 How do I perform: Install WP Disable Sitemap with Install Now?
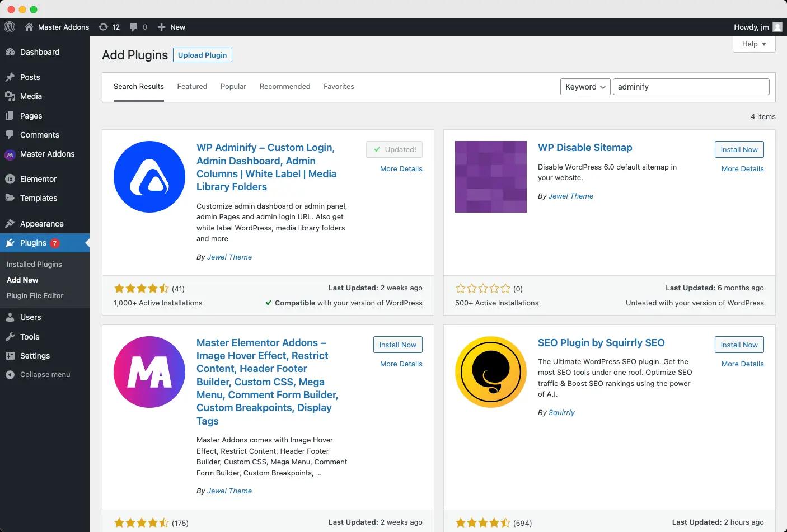[739, 149]
